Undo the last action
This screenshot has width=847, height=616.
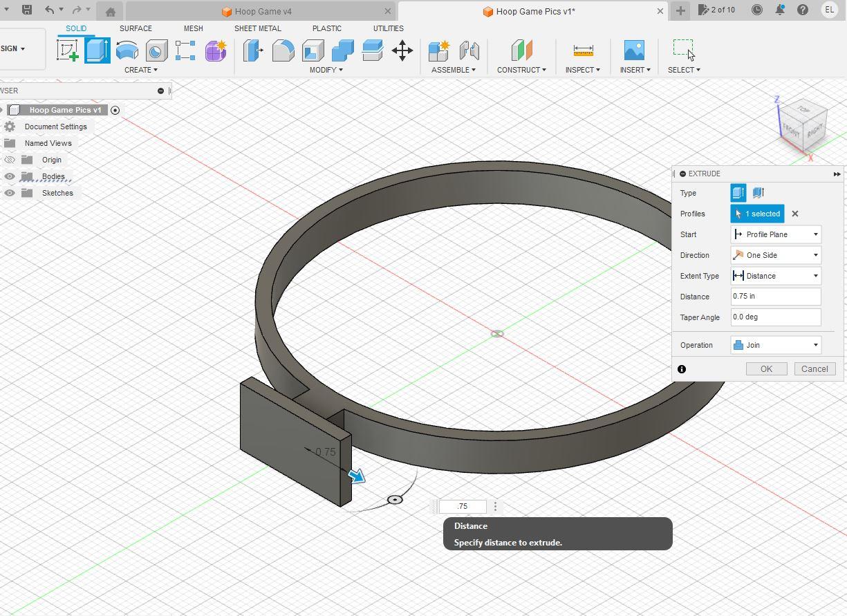pos(49,10)
